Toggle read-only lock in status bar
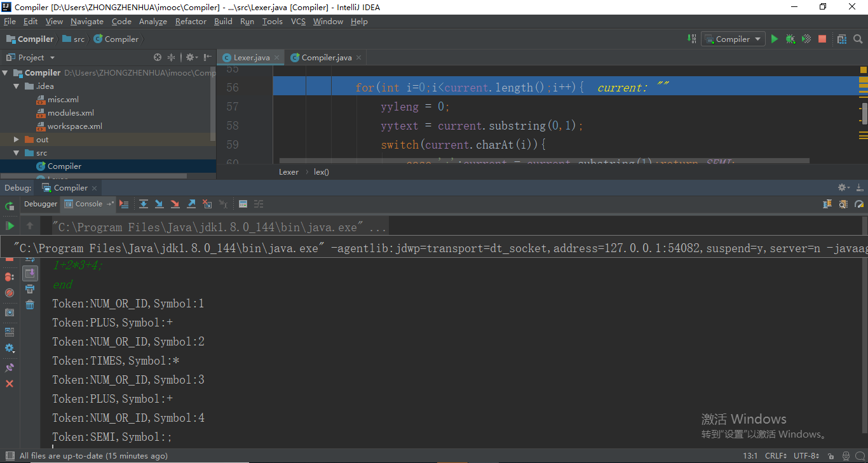 point(831,455)
